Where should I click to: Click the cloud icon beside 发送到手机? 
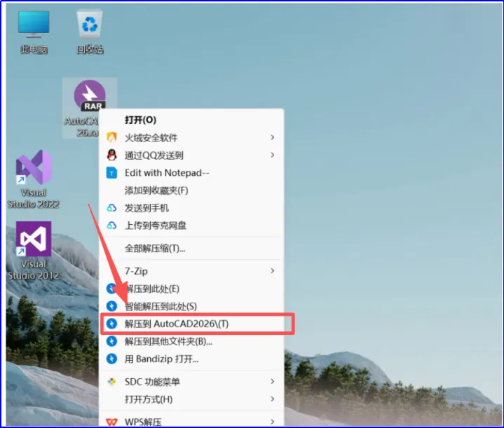[111, 208]
